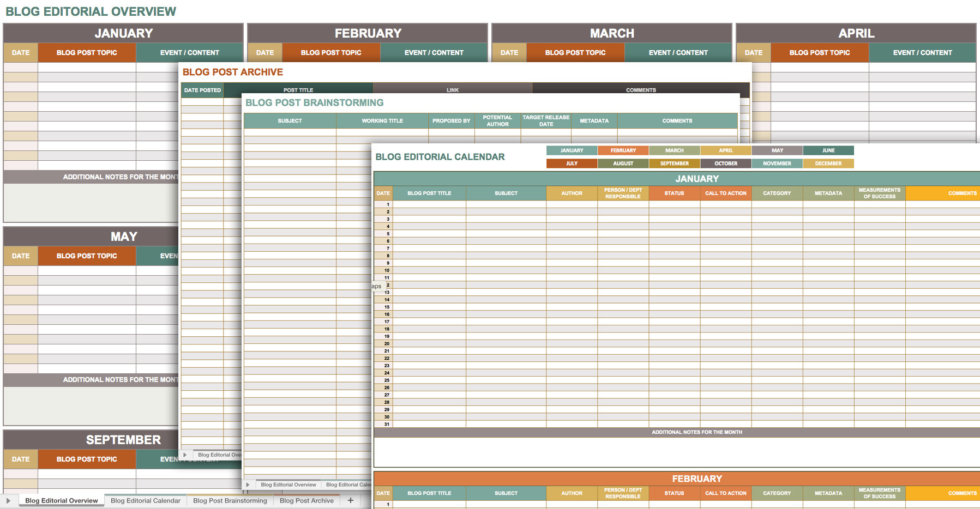
Task: Open the Blog Post Brainstorming sheet tab
Action: [x=230, y=500]
